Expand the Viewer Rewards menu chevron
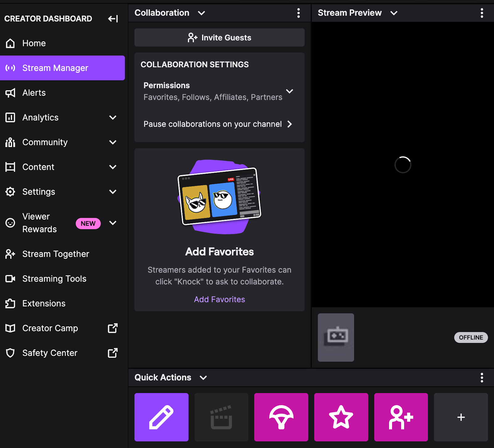This screenshot has width=494, height=448. (x=113, y=223)
